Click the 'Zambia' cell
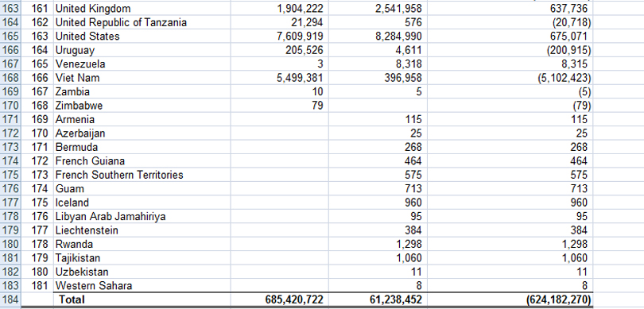 [142, 91]
